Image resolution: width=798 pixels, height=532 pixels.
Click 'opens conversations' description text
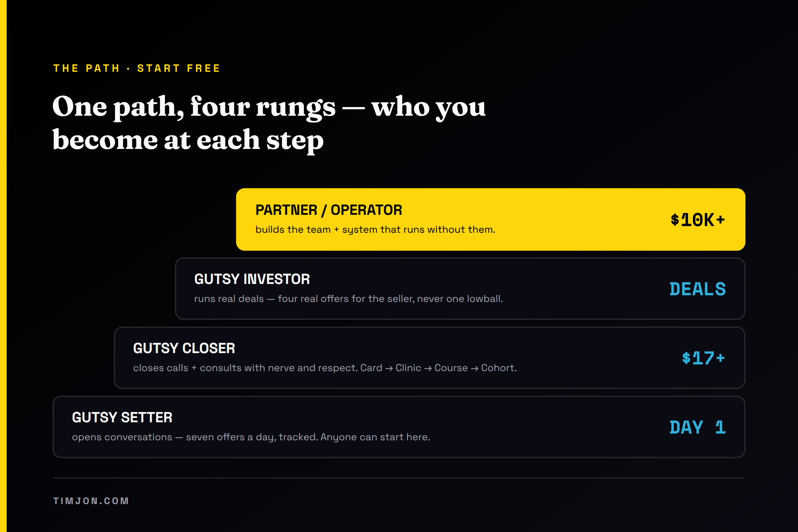point(251,437)
